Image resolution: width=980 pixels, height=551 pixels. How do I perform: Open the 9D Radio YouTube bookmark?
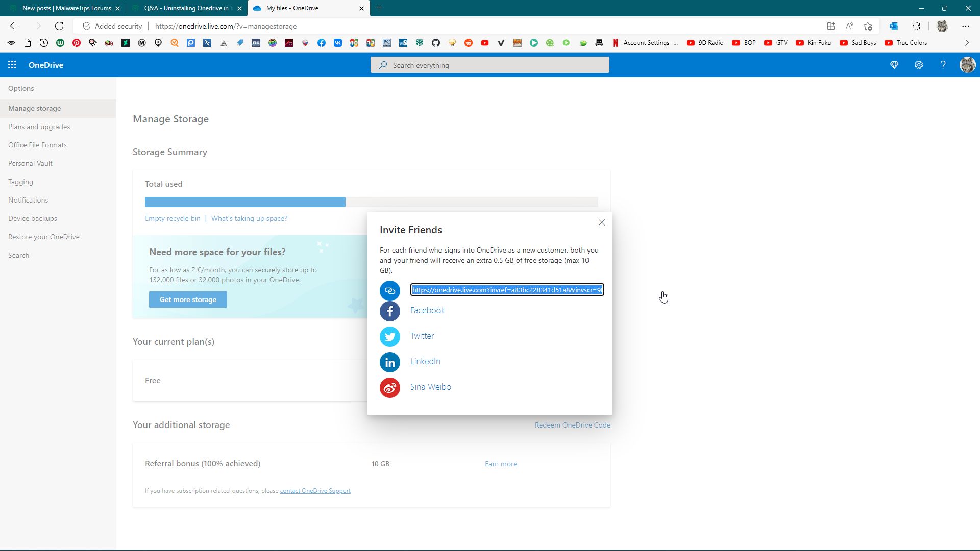click(705, 43)
